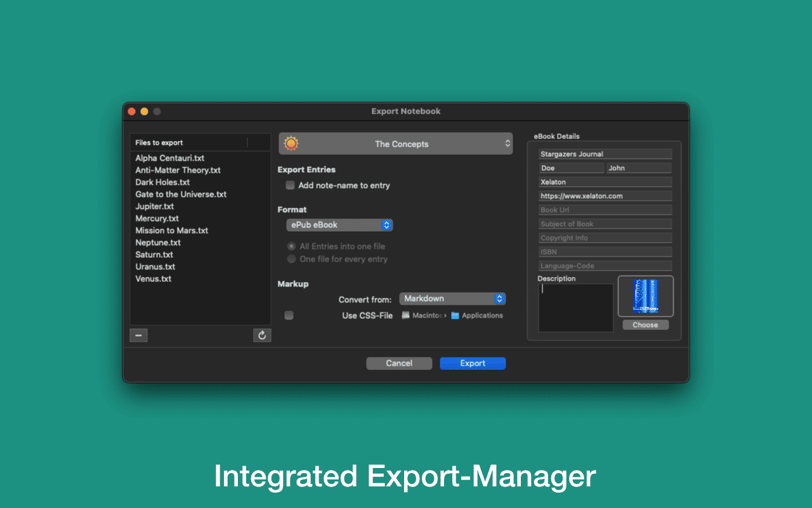Viewport: 812px width, 508px height.
Task: Click the book cover thumbnail preview
Action: 646,296
